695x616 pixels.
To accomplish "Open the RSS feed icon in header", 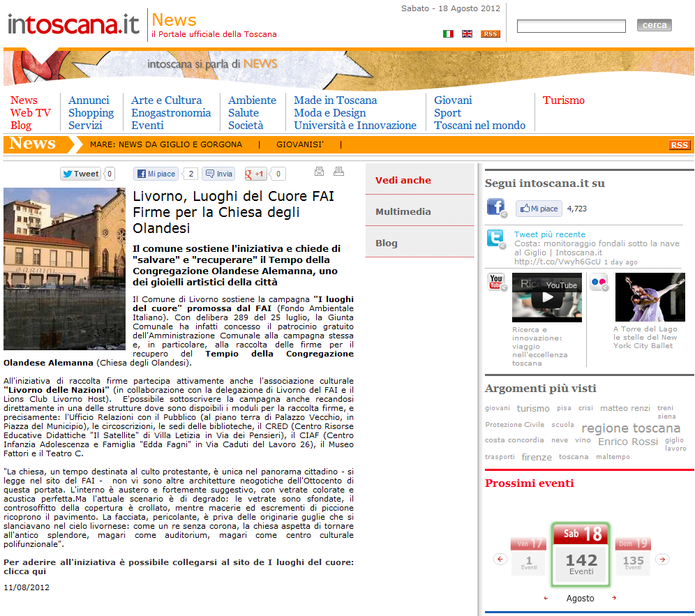I will click(490, 33).
